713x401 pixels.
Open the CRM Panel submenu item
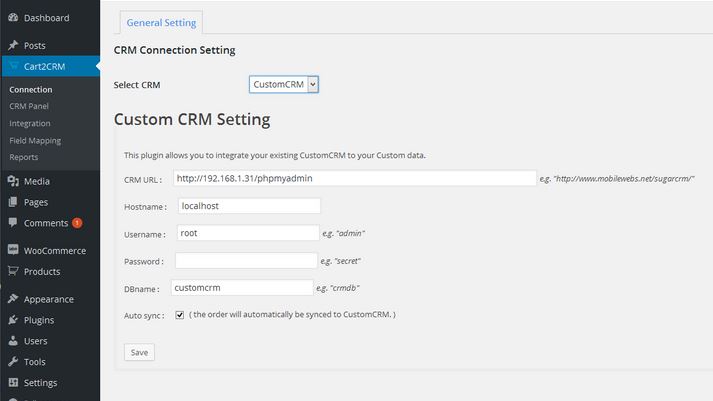coord(29,106)
